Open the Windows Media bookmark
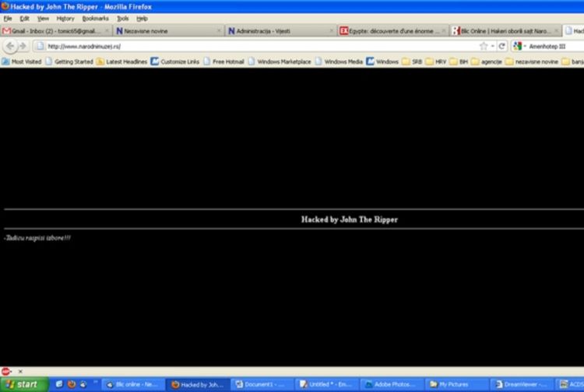 (x=339, y=61)
